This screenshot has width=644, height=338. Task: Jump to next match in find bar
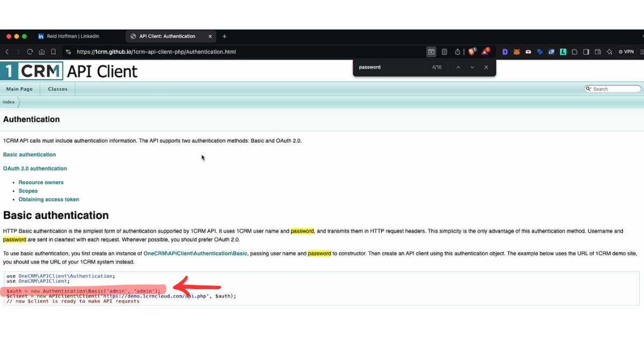click(472, 68)
